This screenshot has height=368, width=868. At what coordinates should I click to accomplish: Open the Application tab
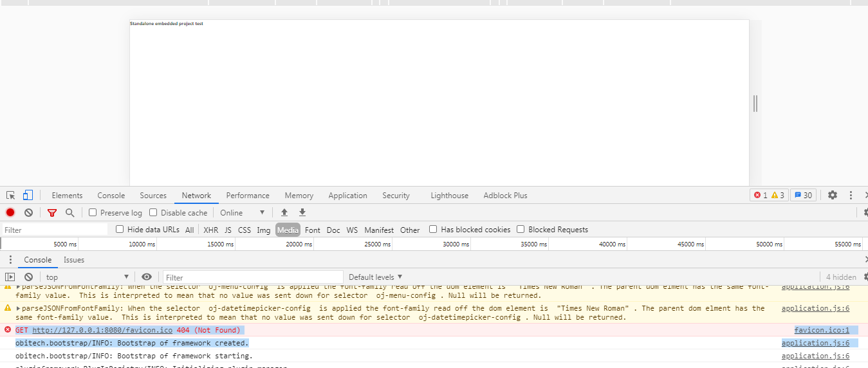[x=347, y=196]
